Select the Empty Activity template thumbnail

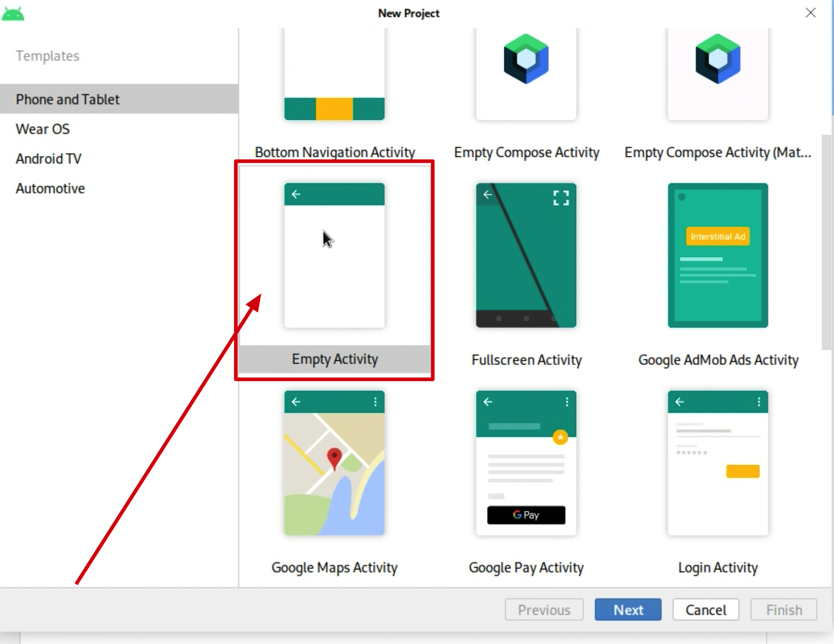pyautogui.click(x=334, y=255)
